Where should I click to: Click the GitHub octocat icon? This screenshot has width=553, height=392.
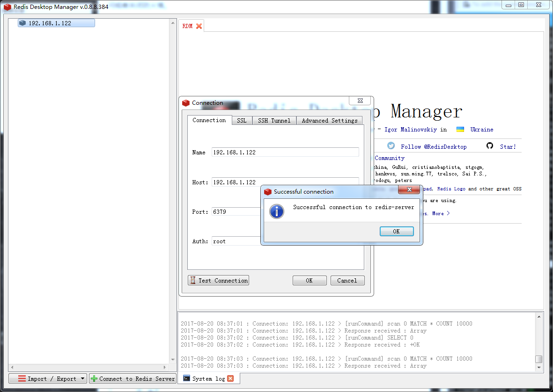click(x=489, y=146)
